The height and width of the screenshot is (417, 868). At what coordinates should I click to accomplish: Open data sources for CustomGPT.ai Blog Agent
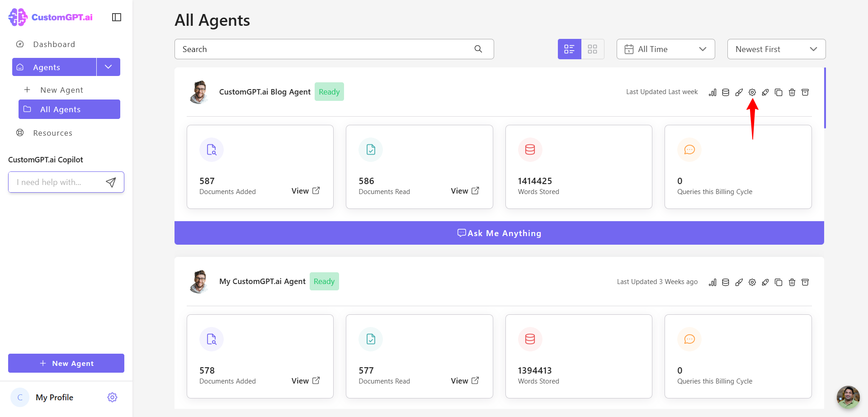tap(726, 92)
